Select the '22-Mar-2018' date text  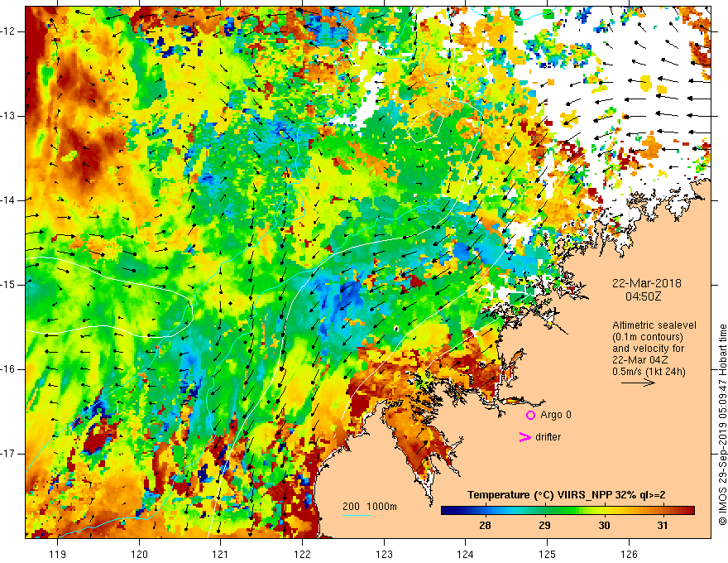tap(647, 283)
